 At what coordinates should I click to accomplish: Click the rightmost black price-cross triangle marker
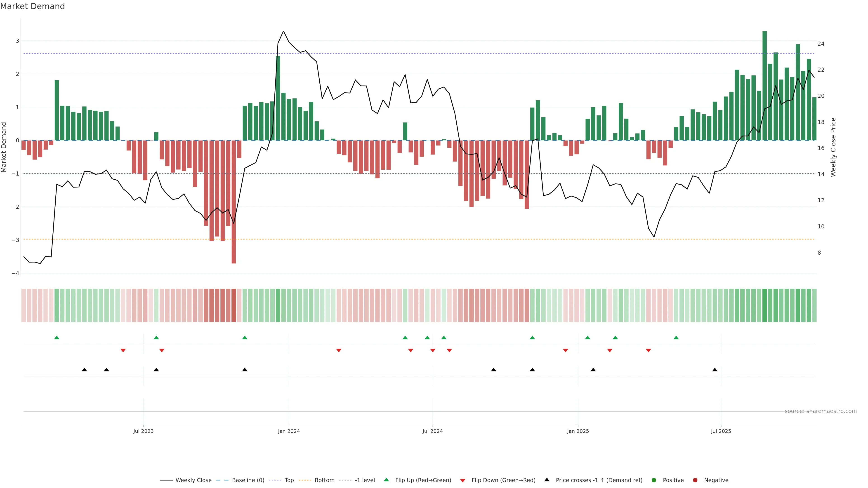point(715,370)
